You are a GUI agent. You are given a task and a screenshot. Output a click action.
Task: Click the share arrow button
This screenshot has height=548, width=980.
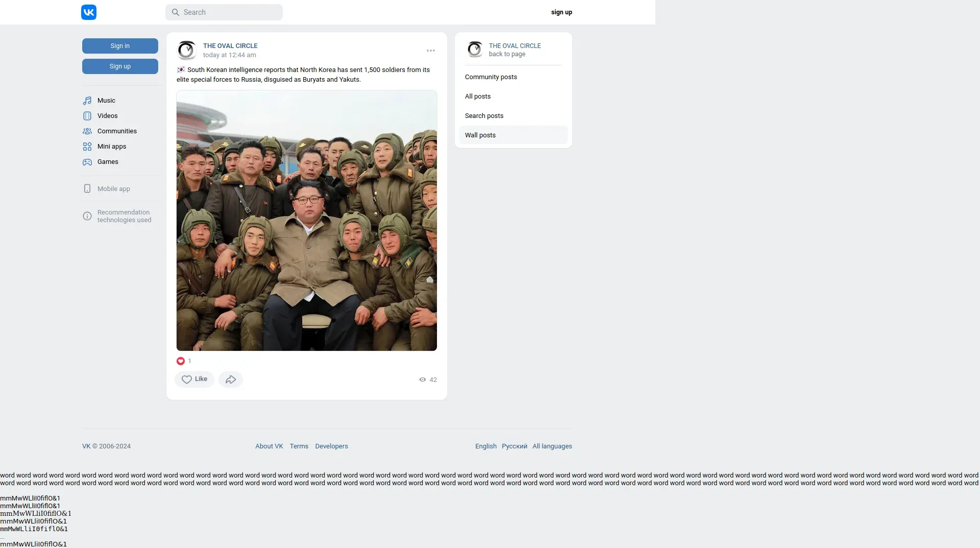[x=231, y=379]
